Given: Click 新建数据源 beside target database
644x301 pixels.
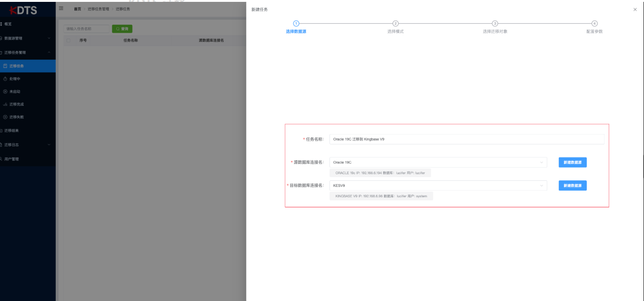Looking at the screenshot, I should coord(573,185).
